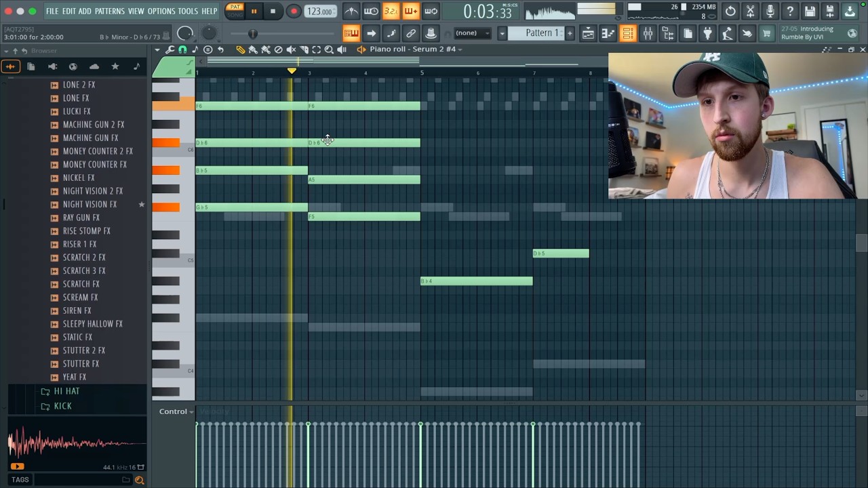This screenshot has height=488, width=868.
Task: Open the TOOLS menu
Action: 188,12
